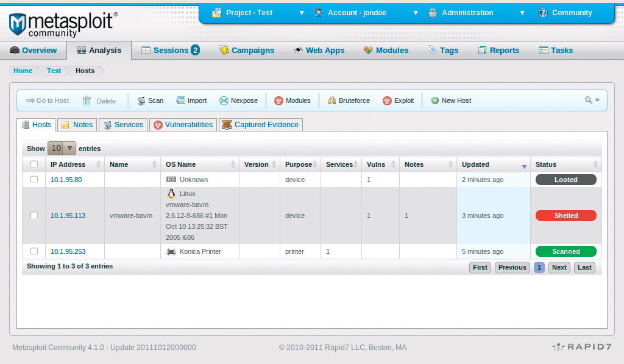This screenshot has width=624, height=364.
Task: Check the box for host 10.1.95.80
Action: pyautogui.click(x=34, y=180)
